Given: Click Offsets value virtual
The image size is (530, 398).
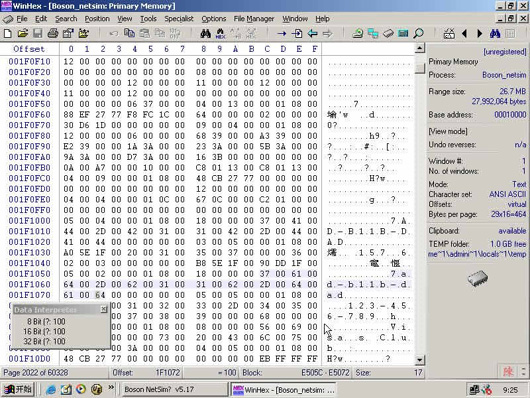Looking at the screenshot, I should 517,204.
